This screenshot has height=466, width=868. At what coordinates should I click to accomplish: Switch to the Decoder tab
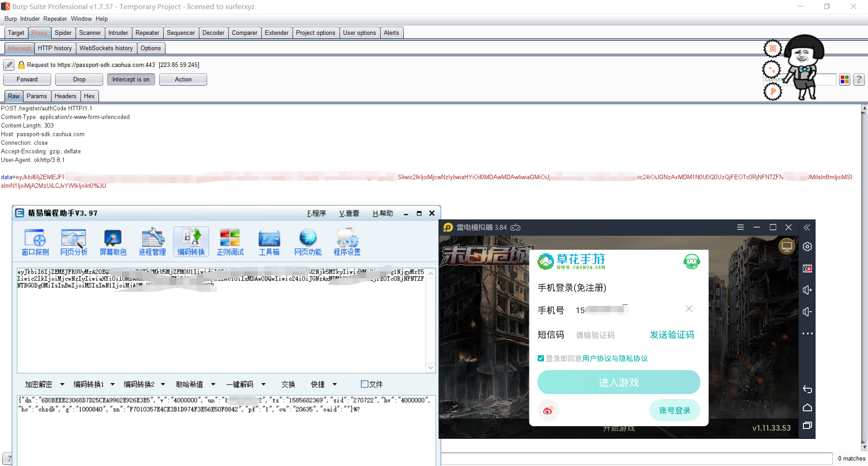click(x=213, y=33)
